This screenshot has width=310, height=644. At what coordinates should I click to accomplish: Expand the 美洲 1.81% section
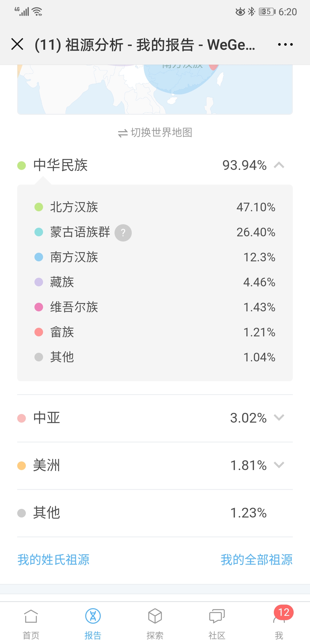(x=279, y=465)
